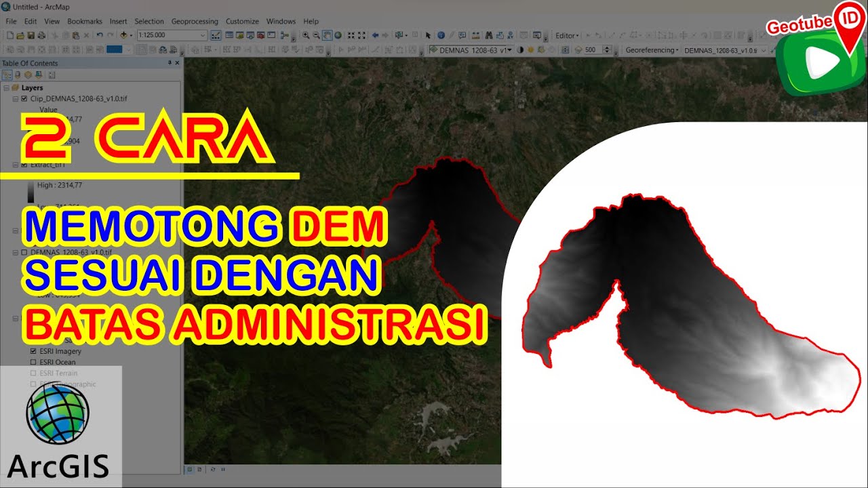This screenshot has height=488, width=868.
Task: Click the Layers data frame label
Action: tap(32, 87)
